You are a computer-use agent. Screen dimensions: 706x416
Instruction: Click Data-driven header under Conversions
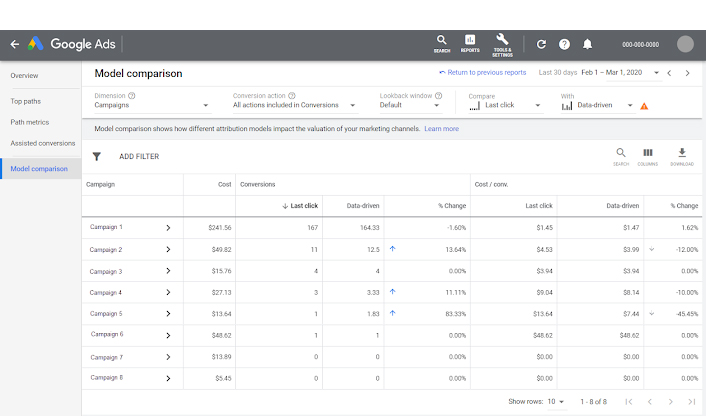click(363, 206)
